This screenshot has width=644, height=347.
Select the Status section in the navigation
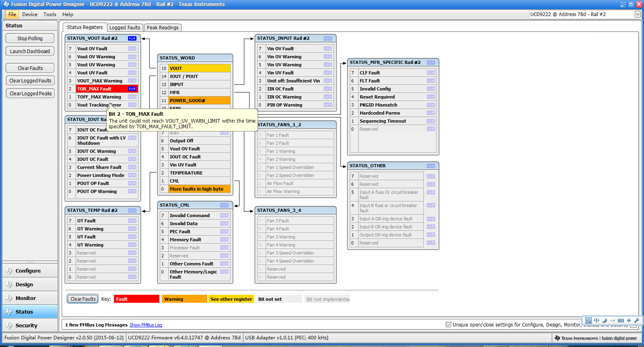pos(30,312)
